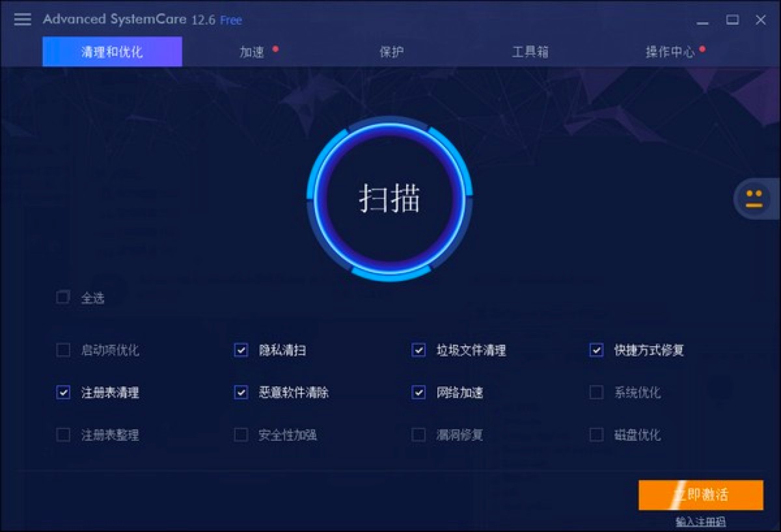The width and height of the screenshot is (781, 532).
Task: Disable 垃圾文件清理 scanning
Action: (x=418, y=350)
